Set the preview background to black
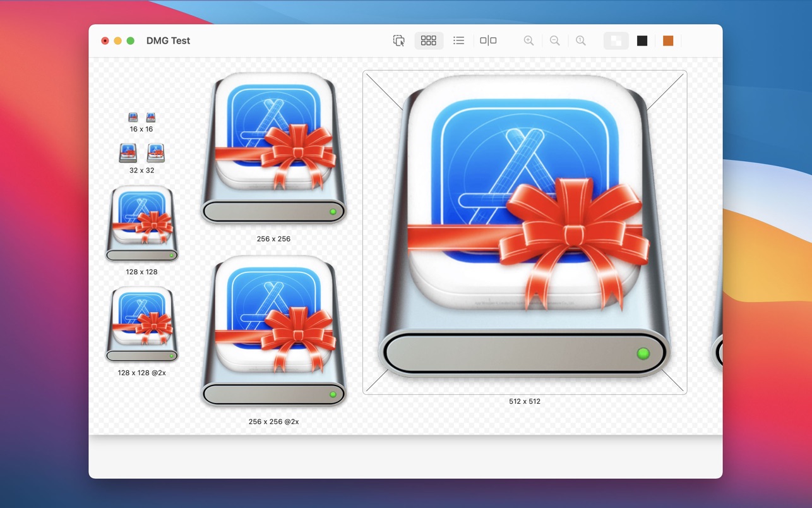 point(642,40)
